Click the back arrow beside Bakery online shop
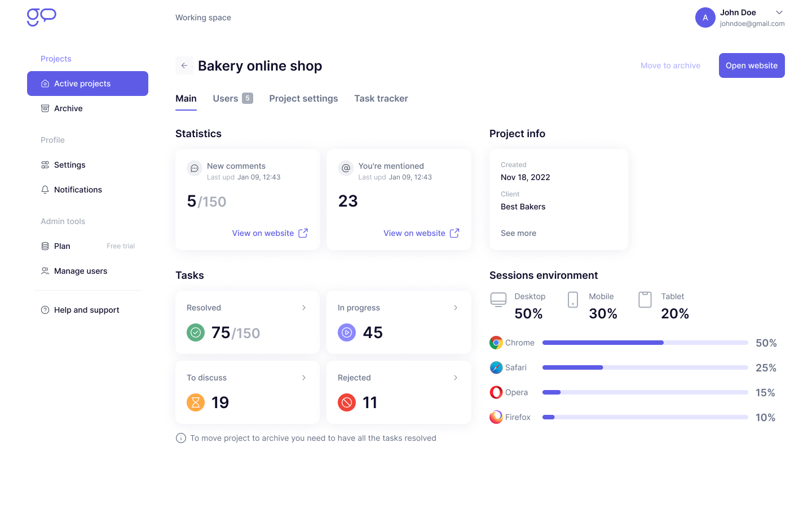The width and height of the screenshot is (812, 508). click(x=184, y=65)
